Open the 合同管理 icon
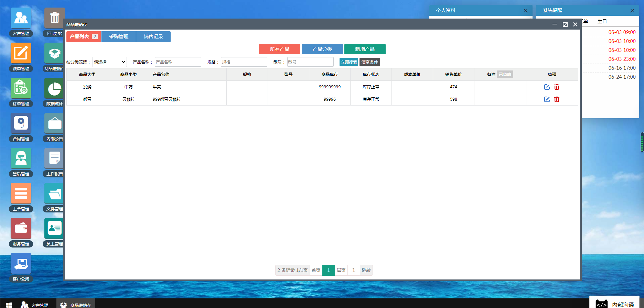The image size is (644, 308). pyautogui.click(x=21, y=123)
